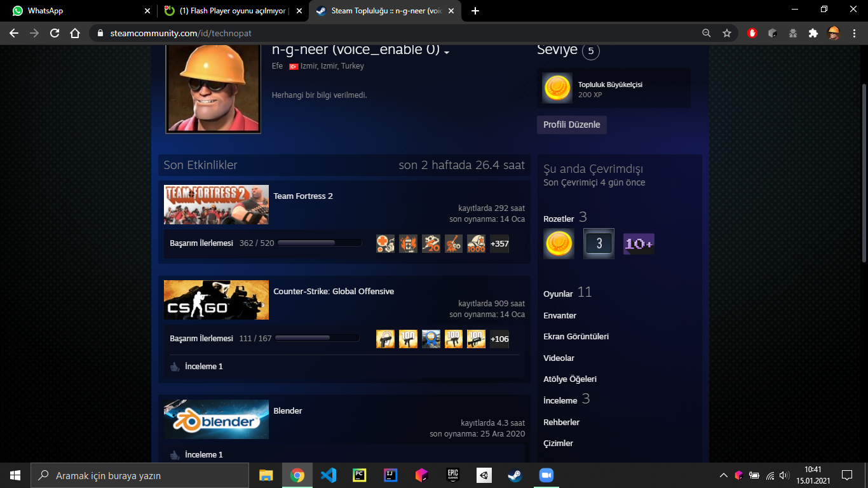
Task: Reload the current page
Action: click(55, 33)
